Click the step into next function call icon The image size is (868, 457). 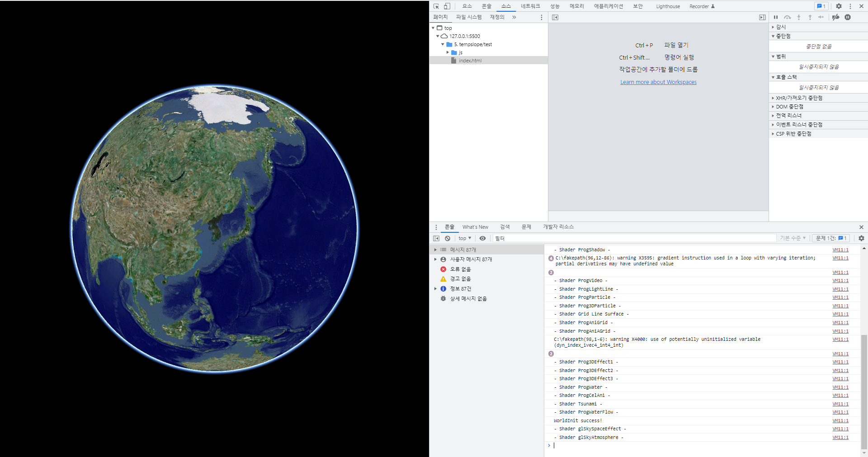click(799, 17)
